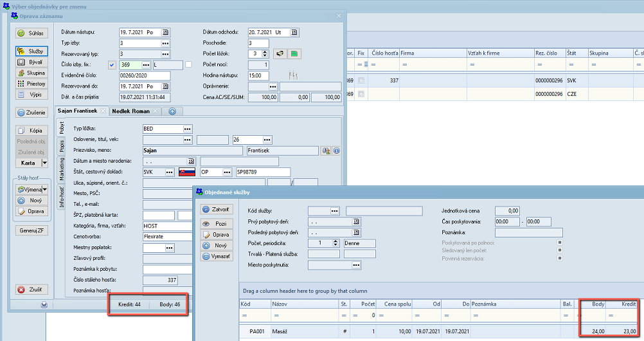644x341 pixels.
Task: Click the handshake icon beside Počet lôžok
Action: (x=280, y=54)
